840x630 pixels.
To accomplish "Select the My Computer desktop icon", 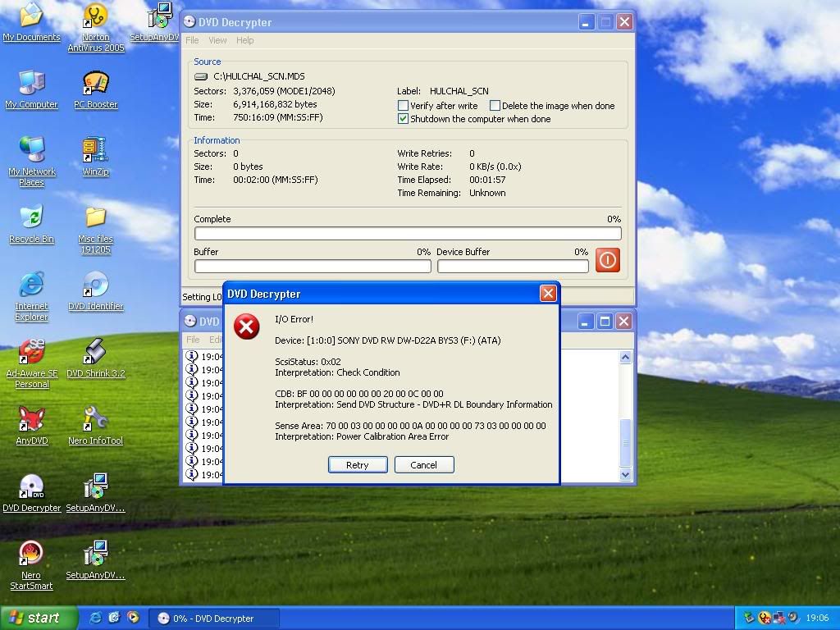I will click(x=32, y=89).
